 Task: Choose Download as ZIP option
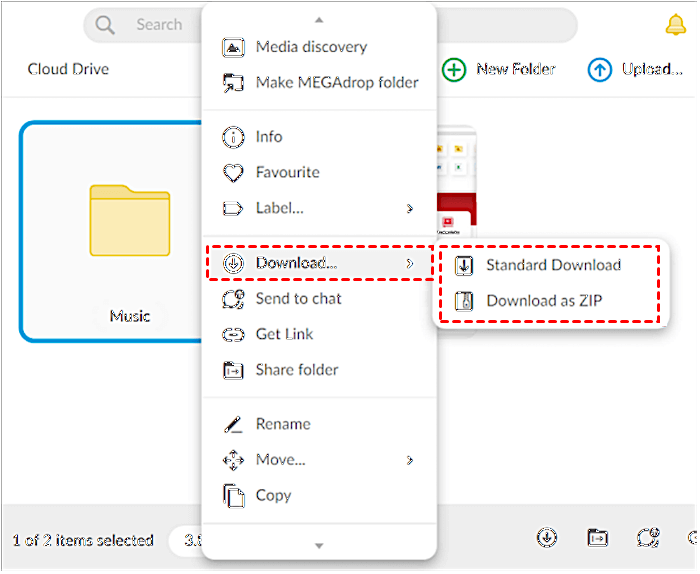point(550,301)
